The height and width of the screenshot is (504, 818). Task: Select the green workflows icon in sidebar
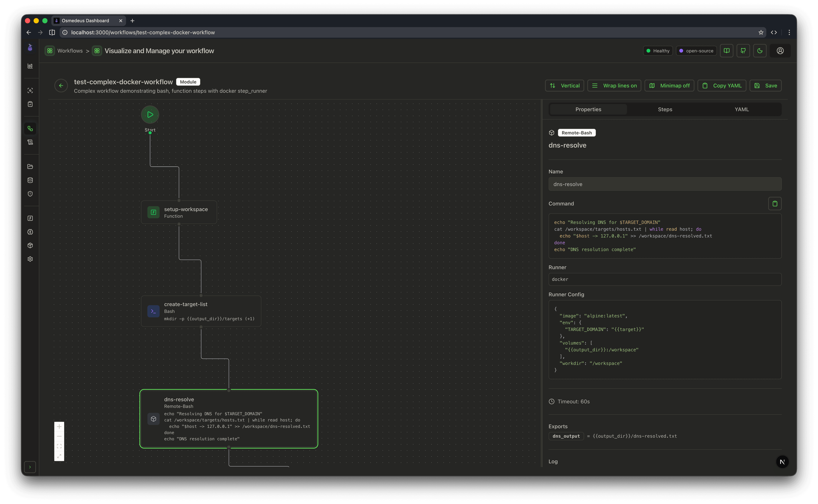[30, 128]
